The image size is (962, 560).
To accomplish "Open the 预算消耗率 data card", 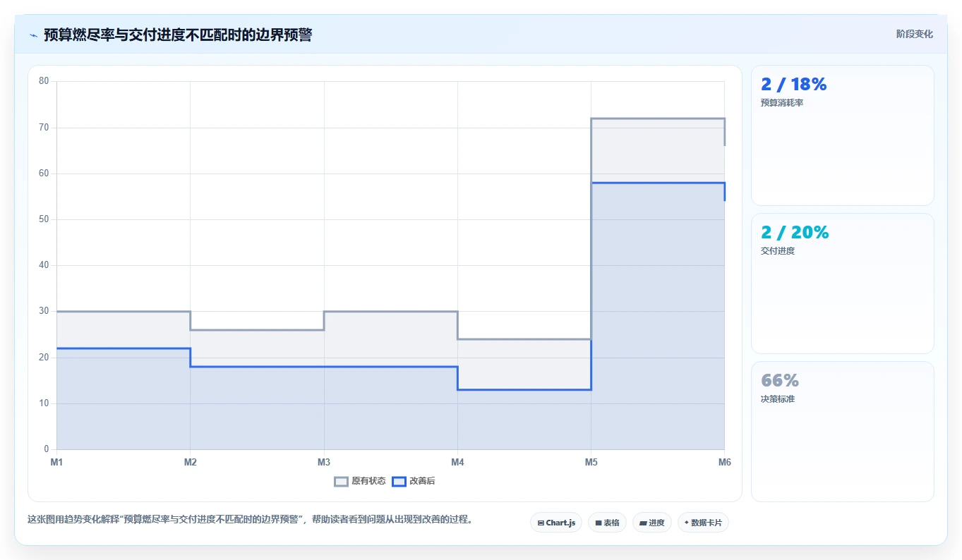I will 843,135.
